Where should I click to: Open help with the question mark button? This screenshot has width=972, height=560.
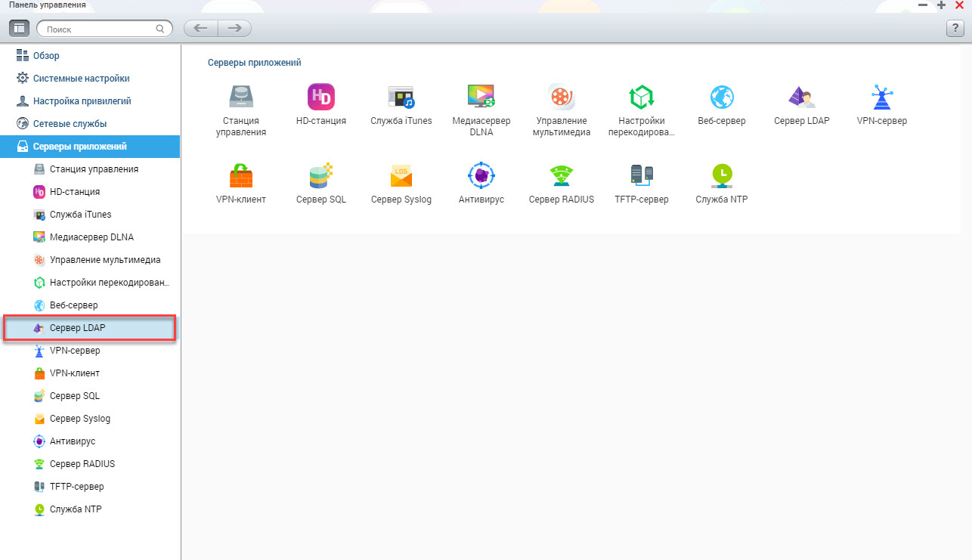(955, 28)
